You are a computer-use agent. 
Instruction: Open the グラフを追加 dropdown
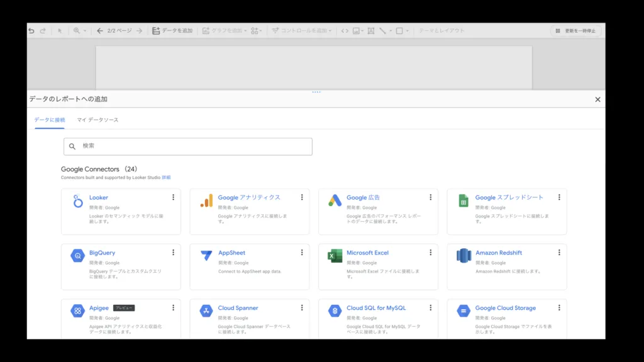coord(225,31)
